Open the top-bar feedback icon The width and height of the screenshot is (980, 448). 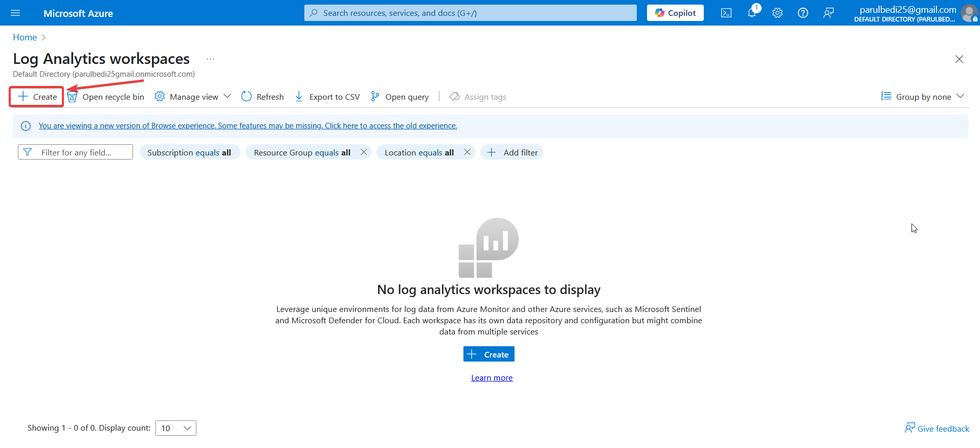829,13
